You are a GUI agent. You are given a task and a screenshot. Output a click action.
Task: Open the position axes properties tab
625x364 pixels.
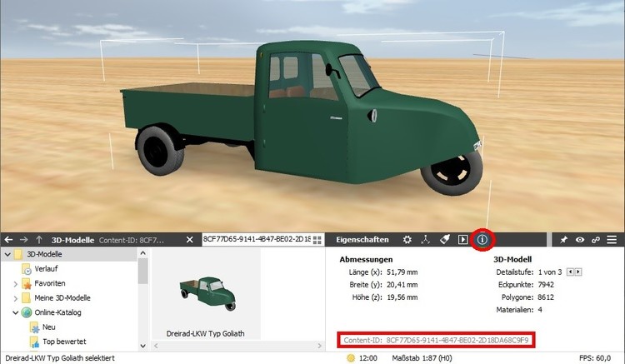(425, 239)
